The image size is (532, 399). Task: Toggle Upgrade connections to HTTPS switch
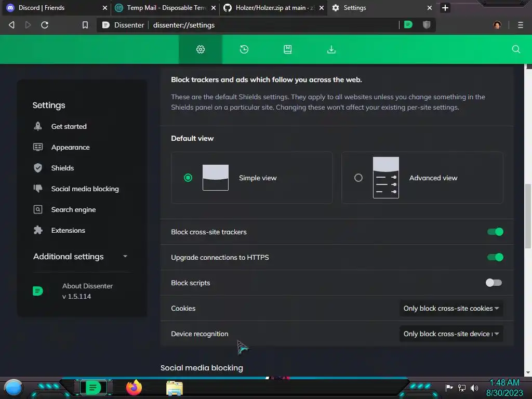tap(495, 257)
